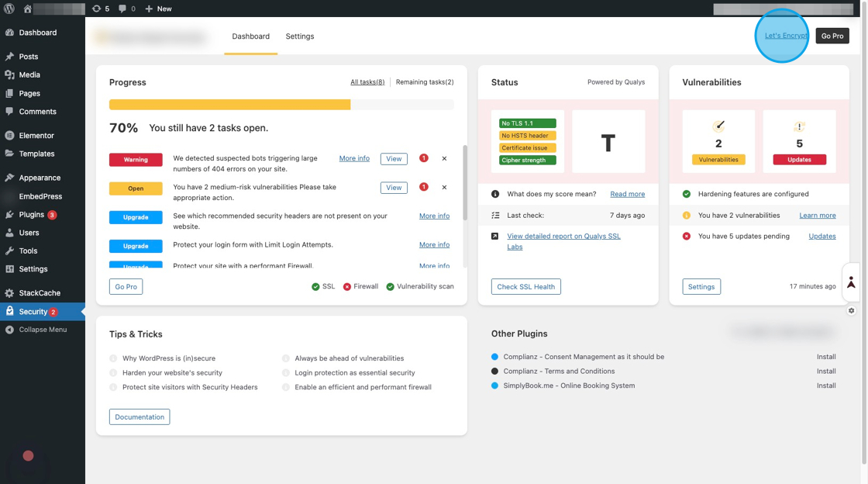
Task: Open Plugins in the sidebar
Action: (32, 215)
